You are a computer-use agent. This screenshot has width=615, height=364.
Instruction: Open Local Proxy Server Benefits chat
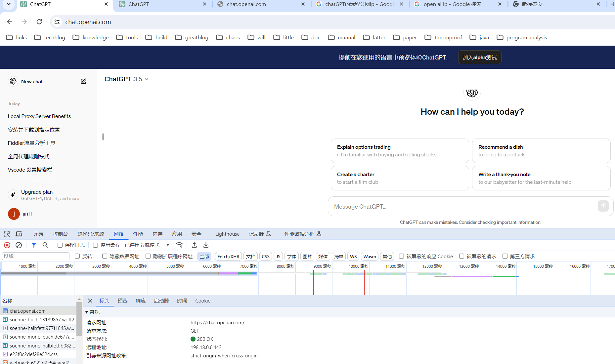tap(39, 116)
